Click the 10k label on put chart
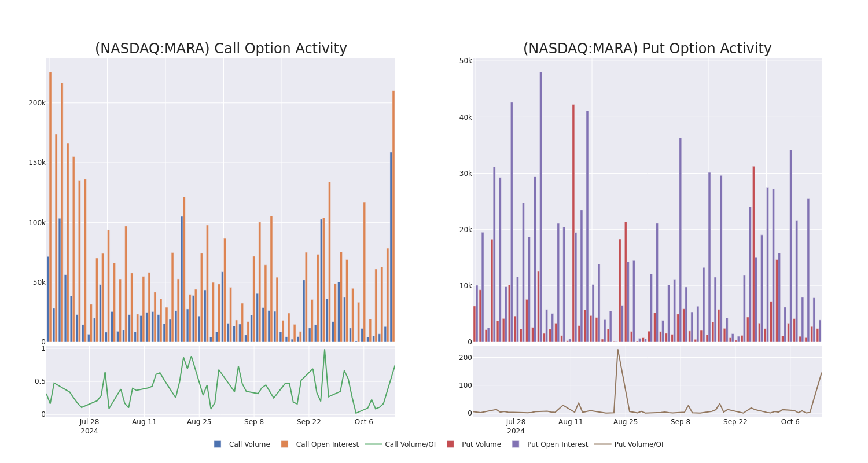 (x=466, y=286)
